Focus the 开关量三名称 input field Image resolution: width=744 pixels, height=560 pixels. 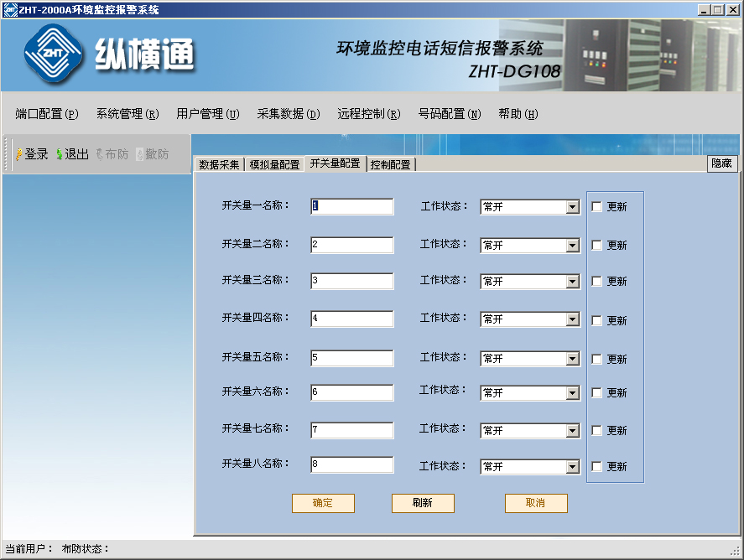[352, 281]
